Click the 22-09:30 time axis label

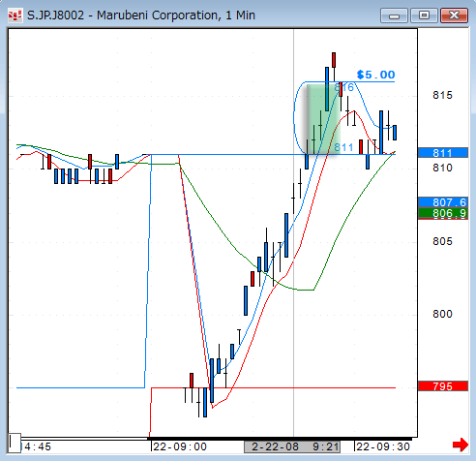tap(383, 446)
